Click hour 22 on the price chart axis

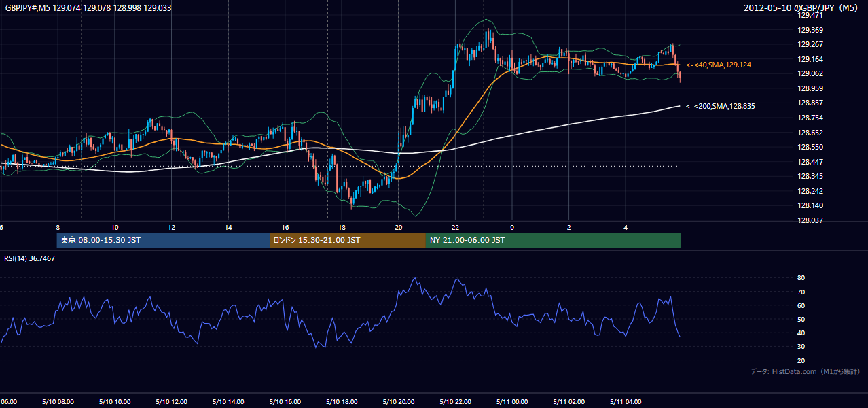(455, 227)
